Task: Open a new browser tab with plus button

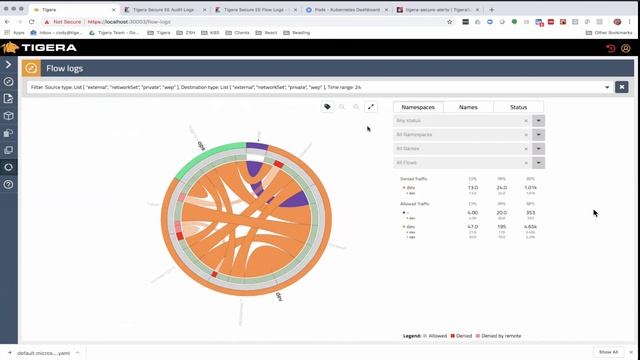Action: pos(492,9)
